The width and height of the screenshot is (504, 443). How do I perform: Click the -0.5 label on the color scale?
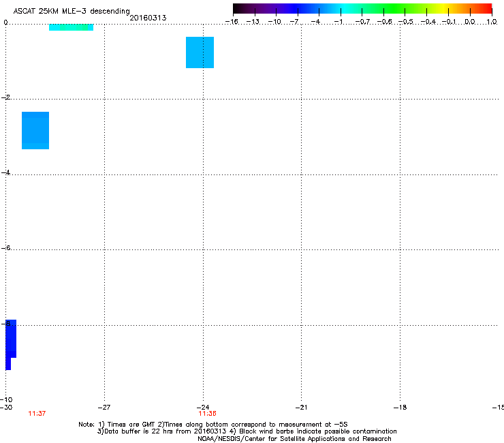[406, 22]
